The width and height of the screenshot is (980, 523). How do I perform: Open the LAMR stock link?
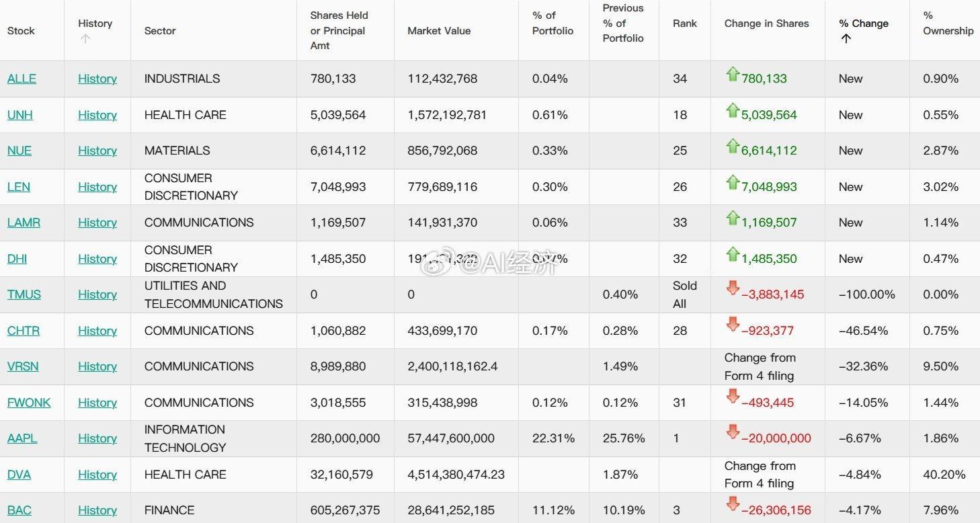pyautogui.click(x=24, y=223)
